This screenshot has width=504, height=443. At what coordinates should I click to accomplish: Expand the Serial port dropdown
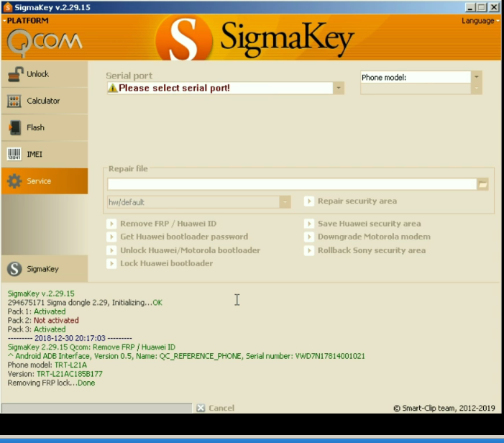(339, 88)
